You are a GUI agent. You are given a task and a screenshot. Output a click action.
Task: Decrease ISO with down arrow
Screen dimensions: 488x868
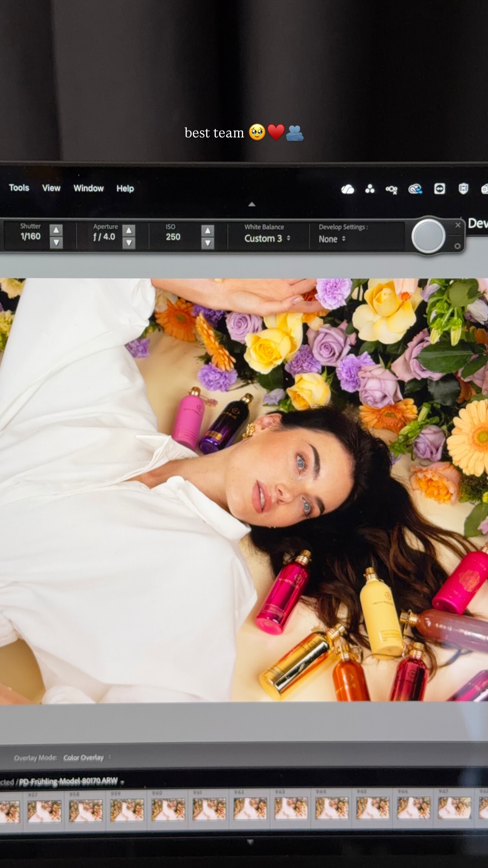coord(208,243)
